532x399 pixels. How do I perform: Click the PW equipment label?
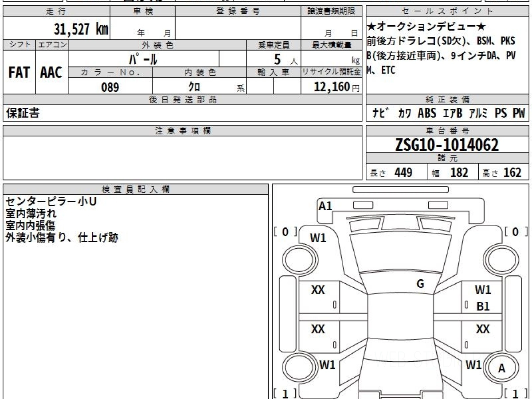tap(518, 113)
